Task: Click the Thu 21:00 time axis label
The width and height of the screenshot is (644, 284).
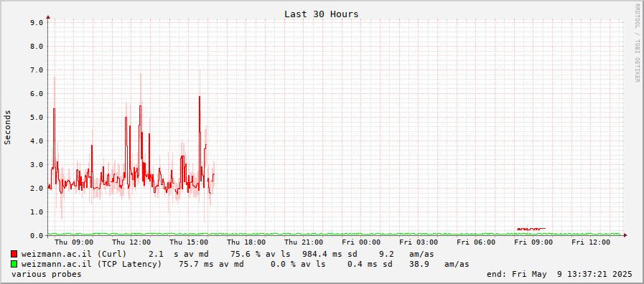Action: (x=304, y=243)
